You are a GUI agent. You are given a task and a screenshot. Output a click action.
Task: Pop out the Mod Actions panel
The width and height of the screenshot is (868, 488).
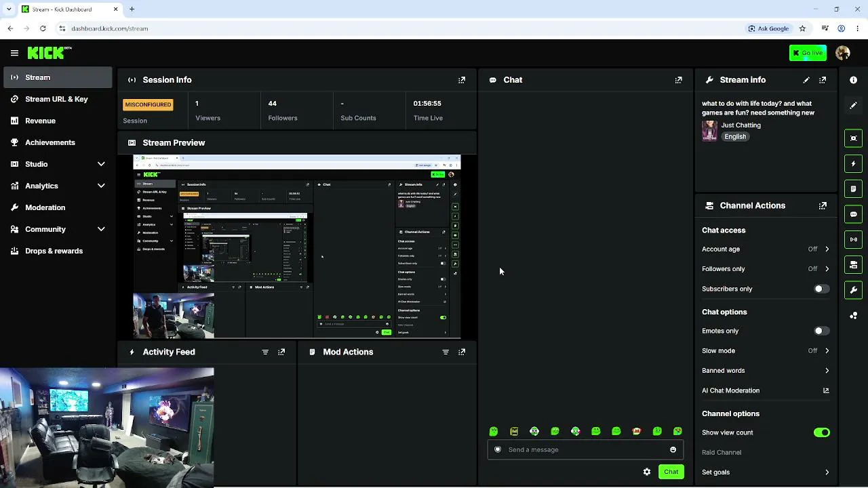pos(462,352)
